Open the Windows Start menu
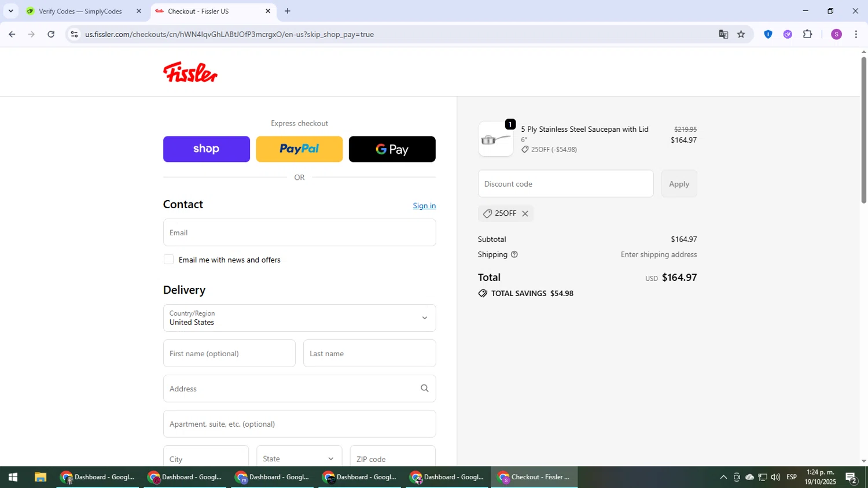 [13, 477]
